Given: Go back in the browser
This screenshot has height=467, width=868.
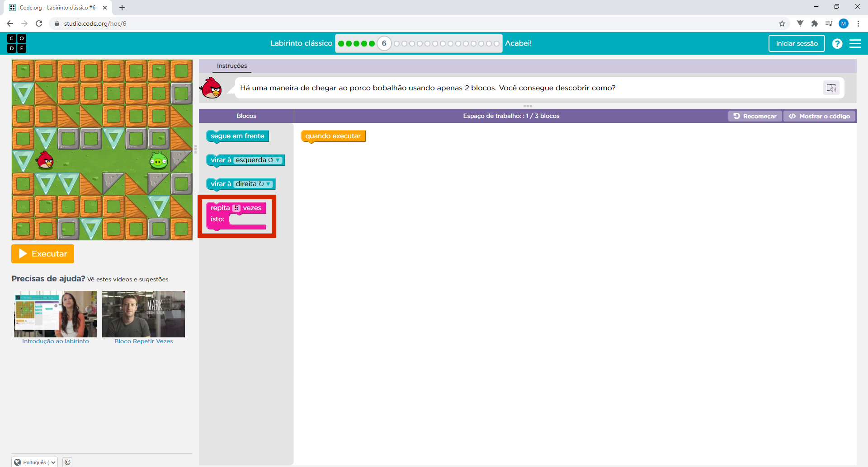Looking at the screenshot, I should point(10,23).
